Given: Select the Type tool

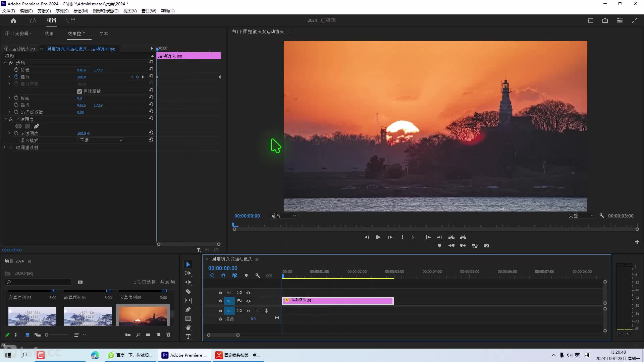Looking at the screenshot, I should (188, 337).
